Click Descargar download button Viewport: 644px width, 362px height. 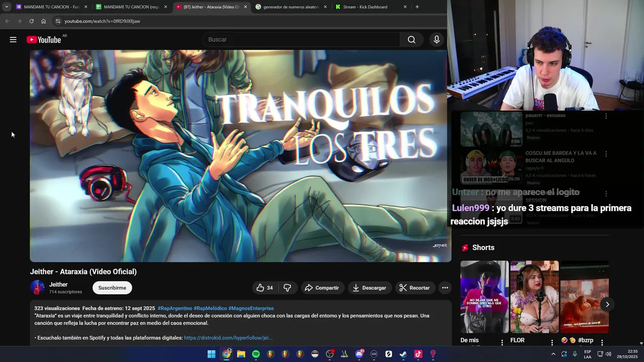[x=370, y=288]
